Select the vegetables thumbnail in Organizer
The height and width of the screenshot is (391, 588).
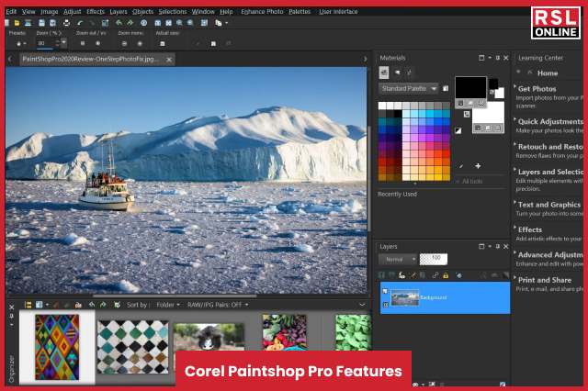tap(285, 332)
